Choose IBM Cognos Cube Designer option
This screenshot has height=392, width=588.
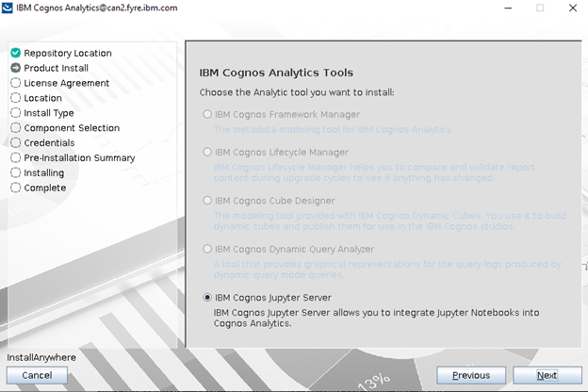coord(207,201)
